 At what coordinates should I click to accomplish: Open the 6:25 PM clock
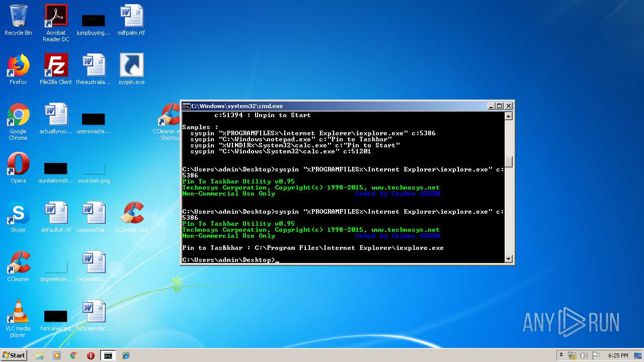(x=618, y=355)
